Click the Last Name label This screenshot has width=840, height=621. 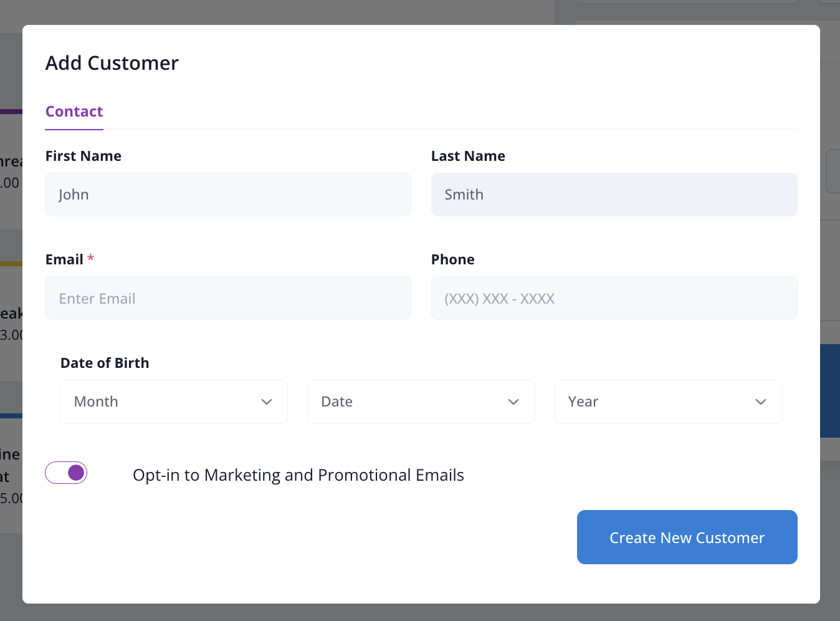tap(468, 156)
